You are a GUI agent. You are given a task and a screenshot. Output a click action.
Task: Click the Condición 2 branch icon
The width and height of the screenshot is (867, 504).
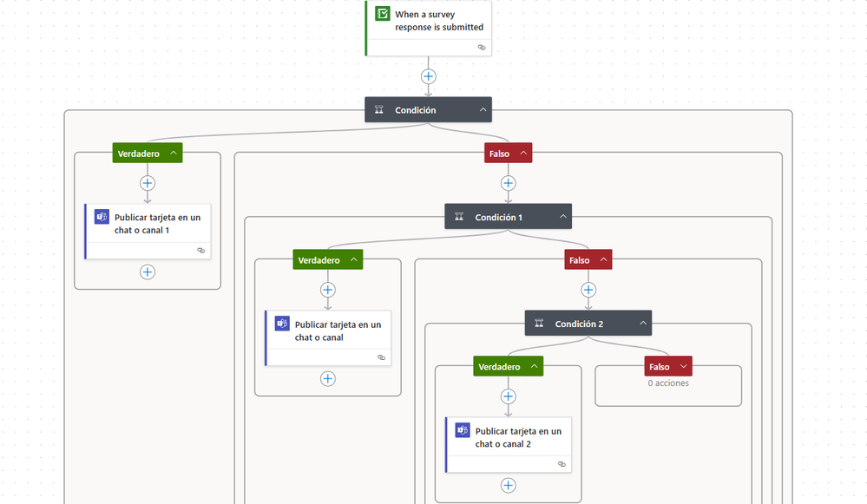tap(539, 324)
